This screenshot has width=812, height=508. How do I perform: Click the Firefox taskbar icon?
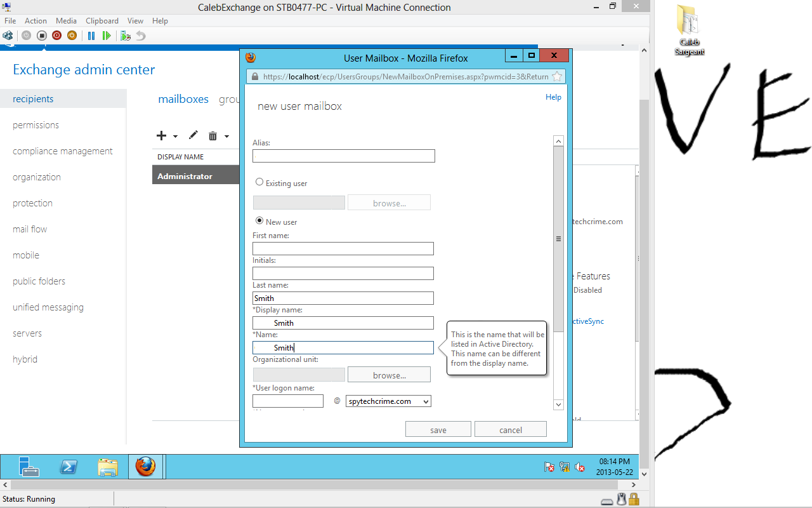coord(145,467)
